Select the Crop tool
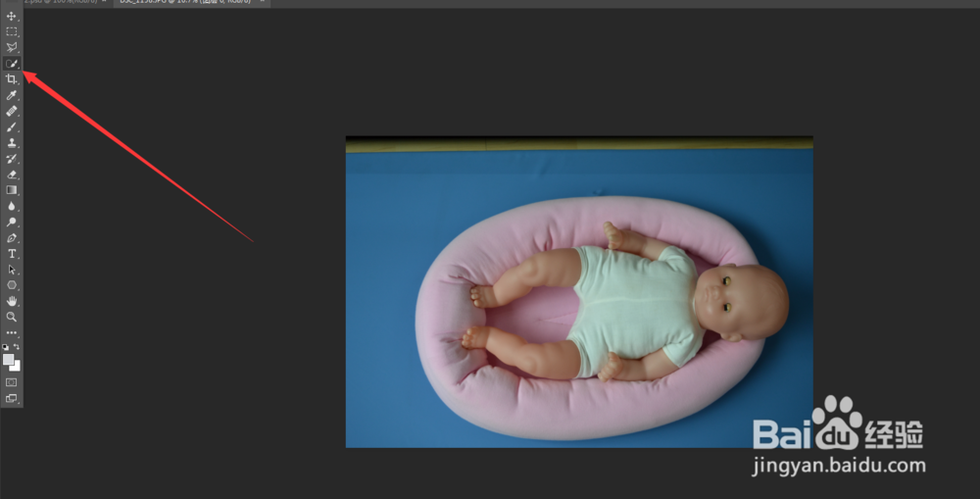The height and width of the screenshot is (499, 980). [11, 78]
